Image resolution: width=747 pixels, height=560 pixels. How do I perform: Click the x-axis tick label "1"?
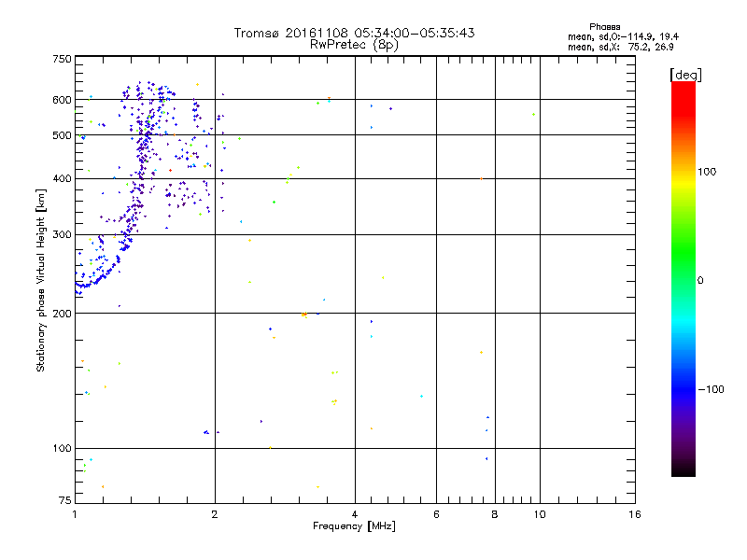pos(75,514)
